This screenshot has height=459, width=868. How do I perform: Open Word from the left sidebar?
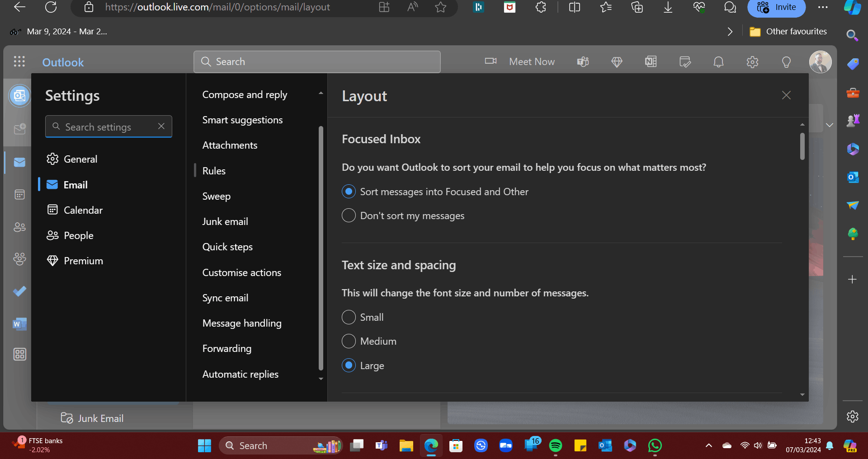pyautogui.click(x=19, y=323)
